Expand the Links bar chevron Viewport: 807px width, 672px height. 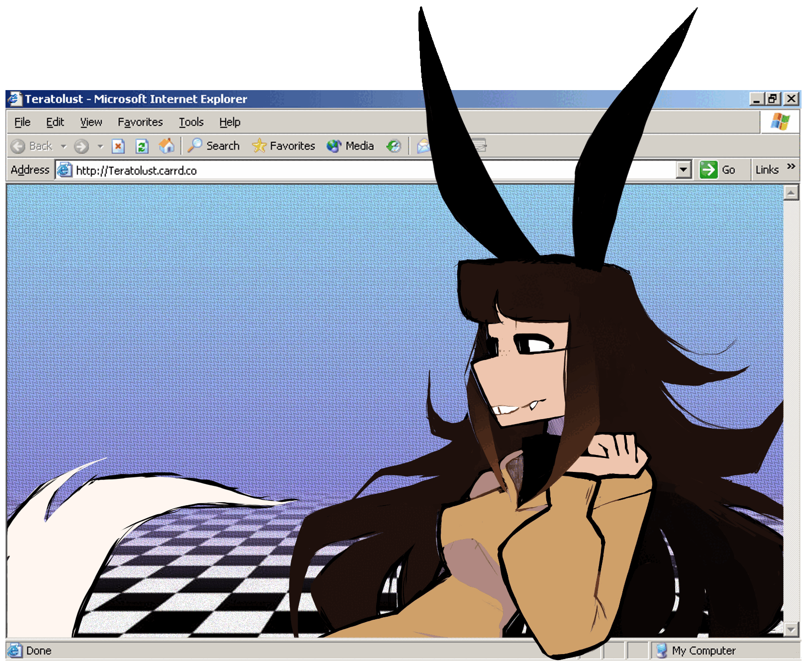click(x=791, y=166)
